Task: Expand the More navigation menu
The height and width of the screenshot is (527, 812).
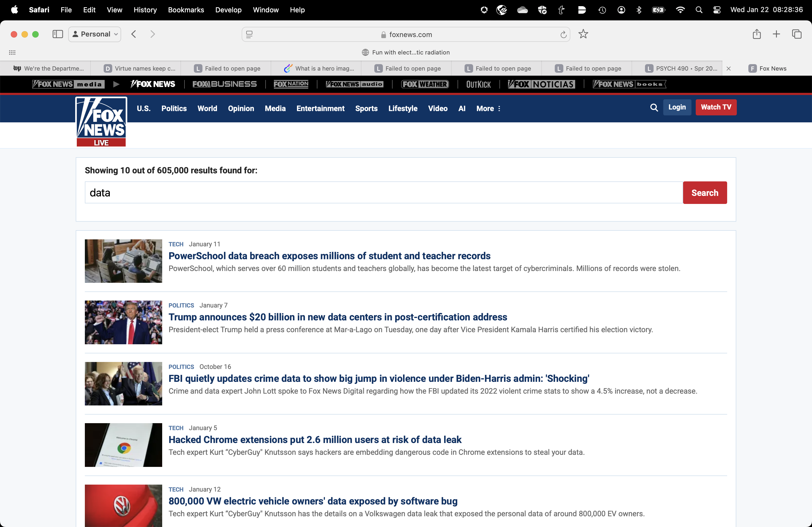Action: 488,108
